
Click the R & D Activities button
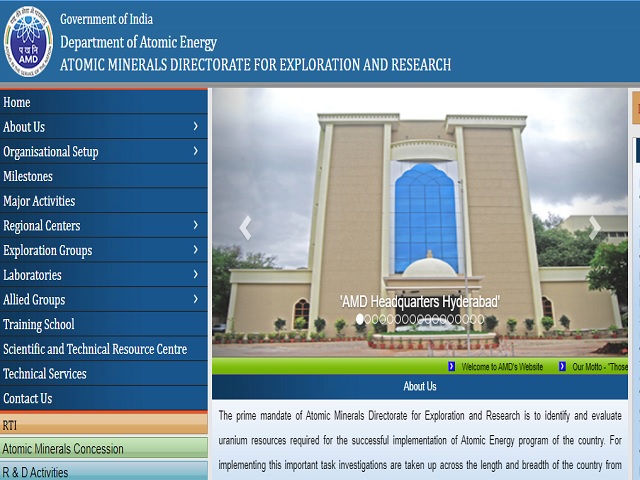(104, 471)
